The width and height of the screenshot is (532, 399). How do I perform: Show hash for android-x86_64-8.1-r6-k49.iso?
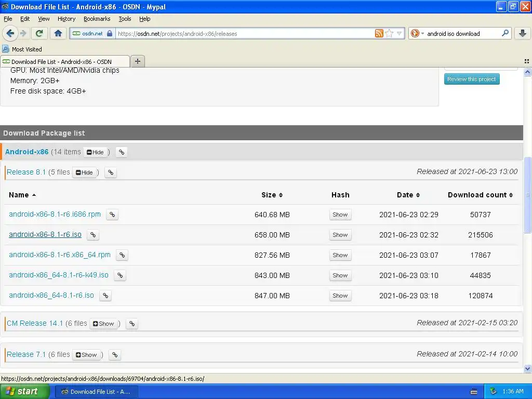click(340, 275)
